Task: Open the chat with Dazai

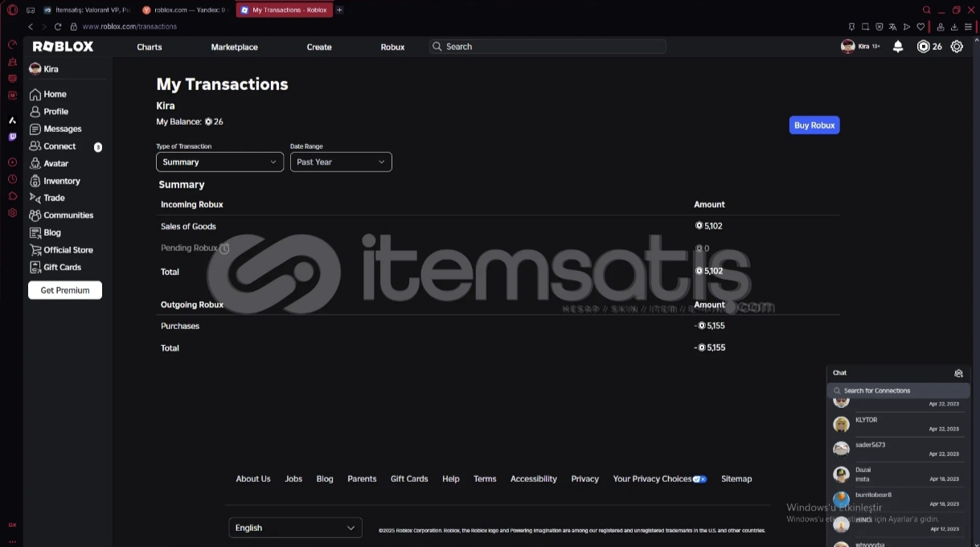Action: (896, 474)
